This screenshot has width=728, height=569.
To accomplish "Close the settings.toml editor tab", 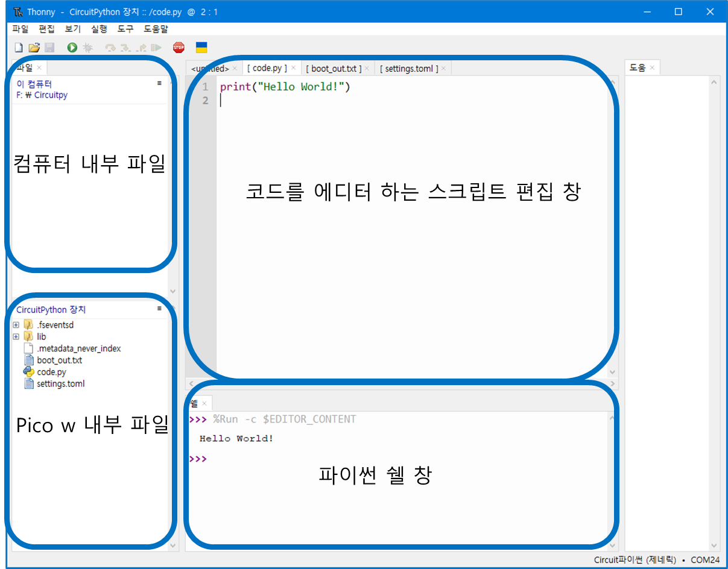I will (x=443, y=69).
